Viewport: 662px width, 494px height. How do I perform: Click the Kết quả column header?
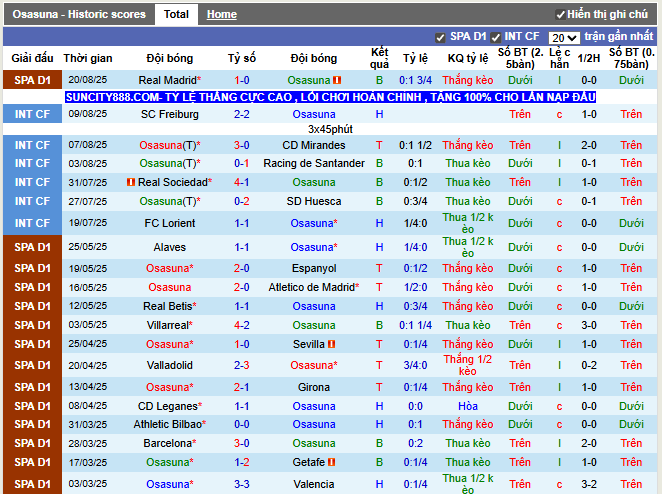(x=379, y=58)
